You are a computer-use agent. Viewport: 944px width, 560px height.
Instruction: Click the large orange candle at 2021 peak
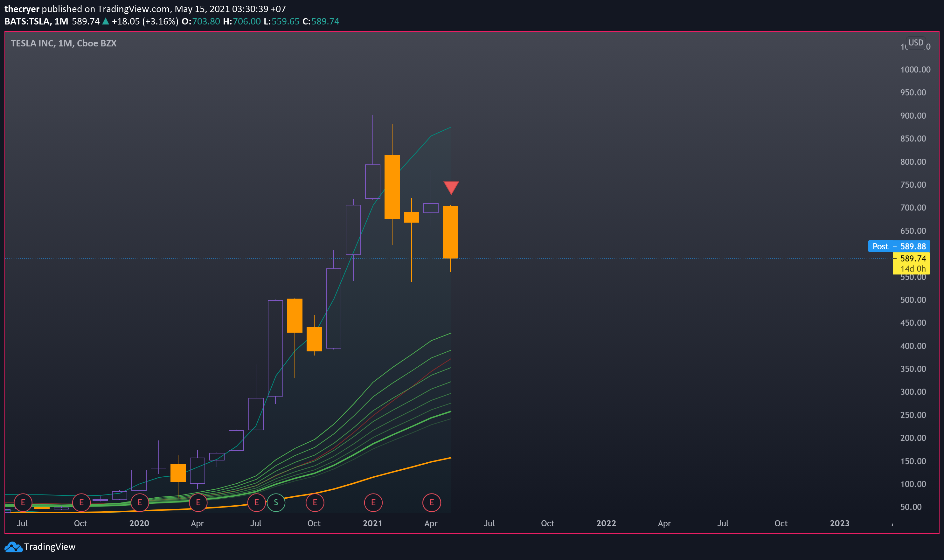click(392, 187)
